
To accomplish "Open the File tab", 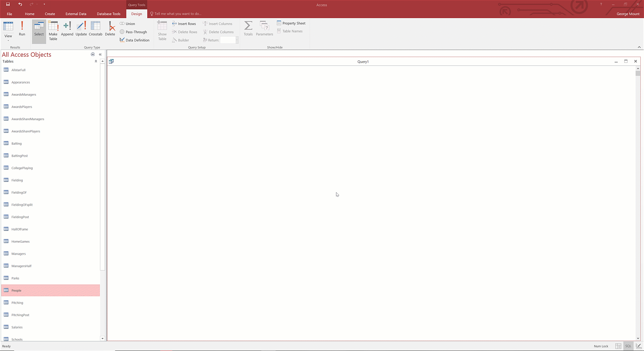I will pos(9,14).
